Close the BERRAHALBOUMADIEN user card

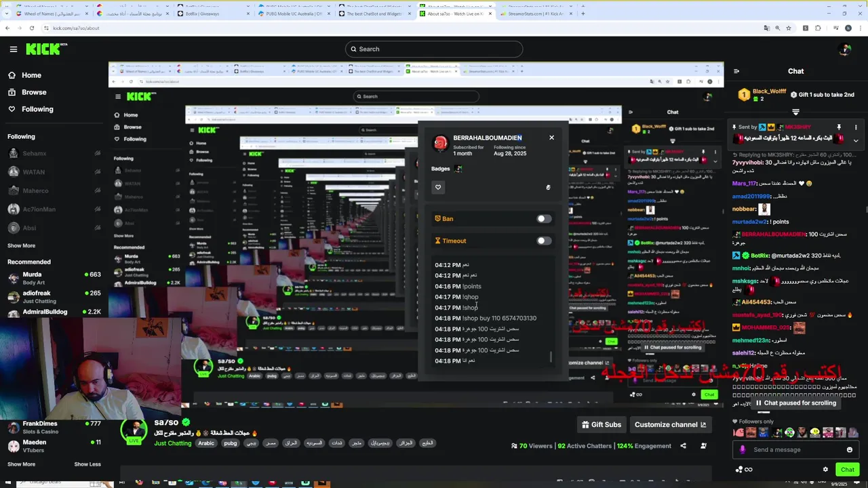pos(551,138)
